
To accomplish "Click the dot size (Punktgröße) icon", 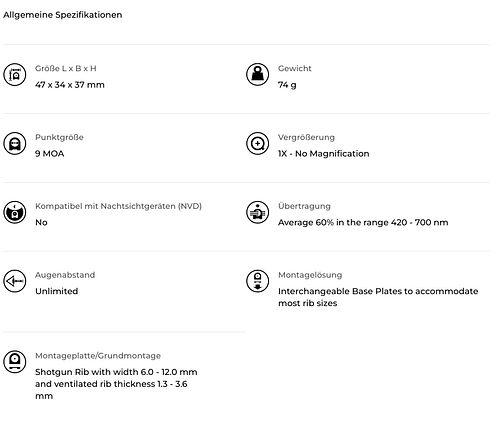I will 15,144.
